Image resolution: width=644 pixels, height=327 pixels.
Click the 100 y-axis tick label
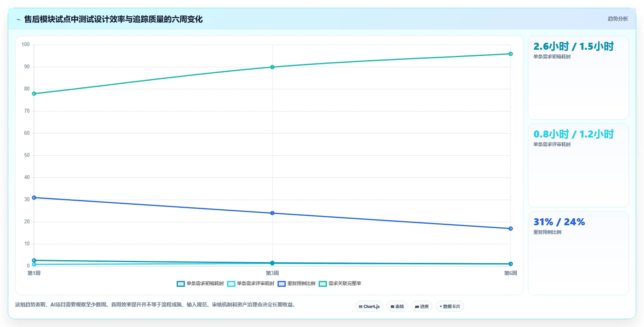[x=26, y=45]
